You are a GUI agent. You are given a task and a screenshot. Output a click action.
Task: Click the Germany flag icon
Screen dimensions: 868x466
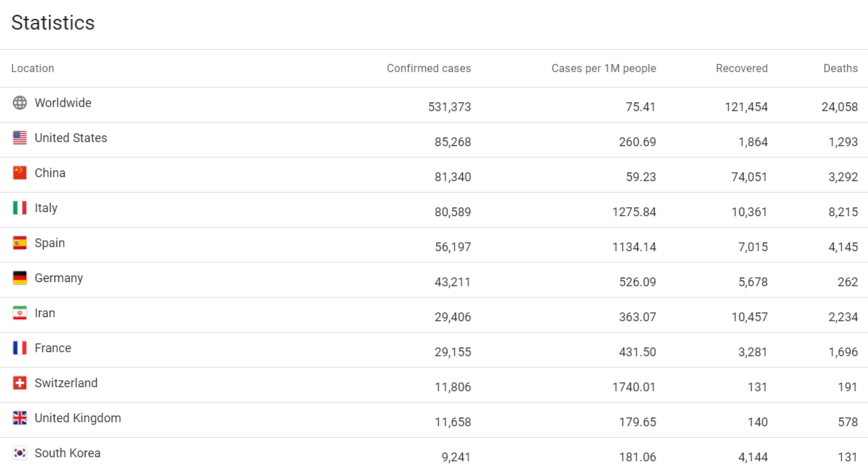[20, 278]
